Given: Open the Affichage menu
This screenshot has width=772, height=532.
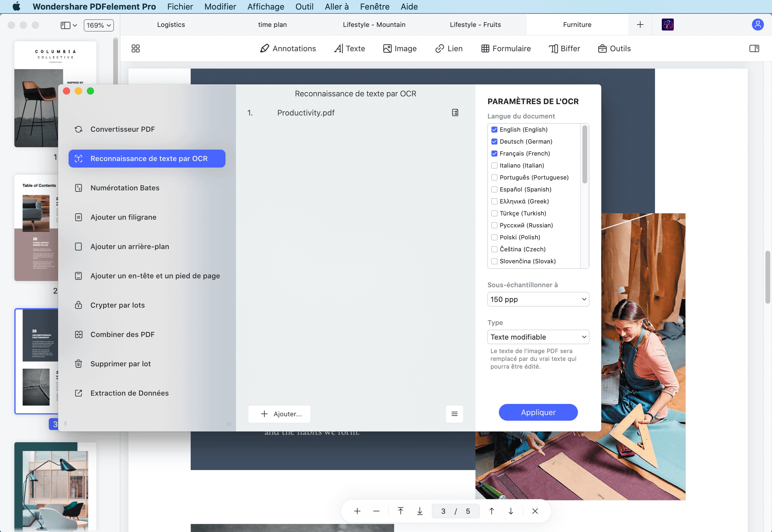Looking at the screenshot, I should click(265, 6).
